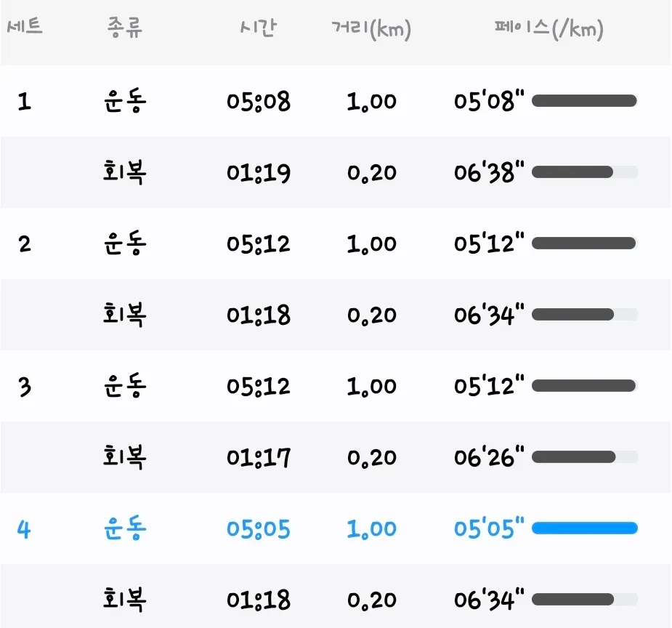The image size is (672, 628).
Task: Click the 01:18 recovery time after set 2
Action: (x=259, y=315)
